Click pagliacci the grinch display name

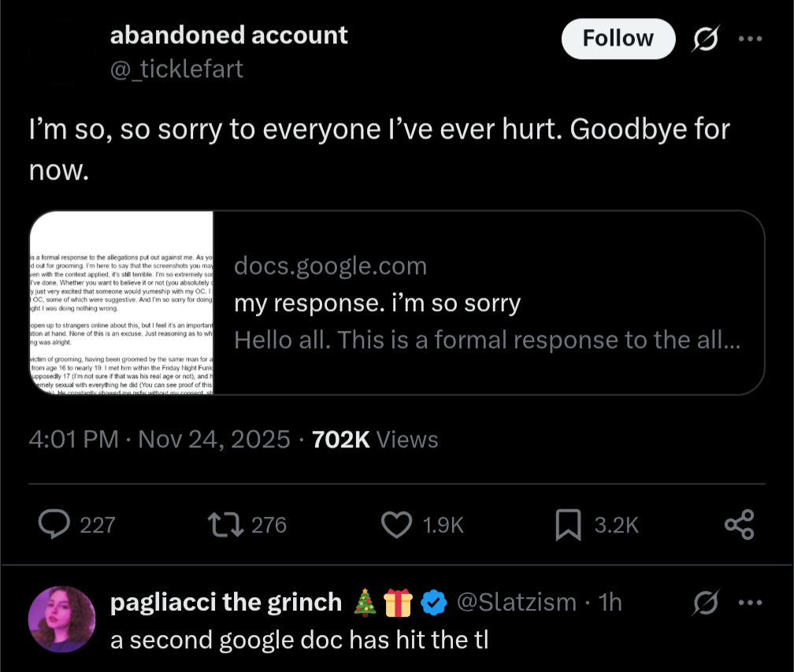tap(225, 603)
